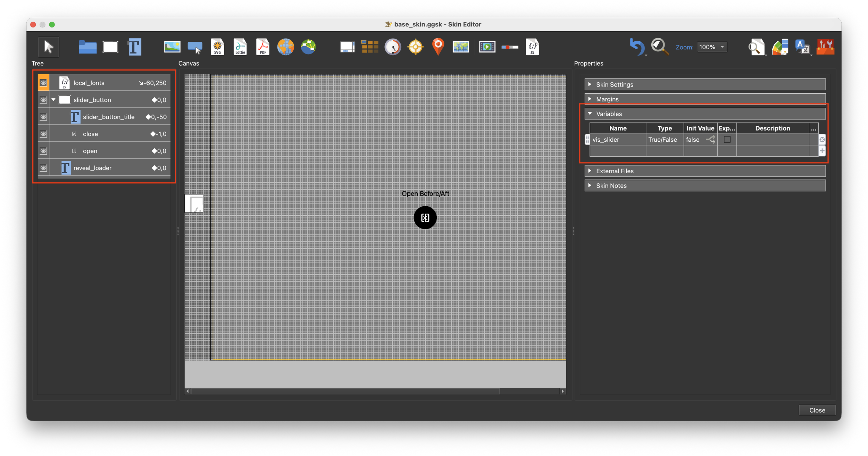
Task: Add a new variable with plus button
Action: pyautogui.click(x=822, y=151)
